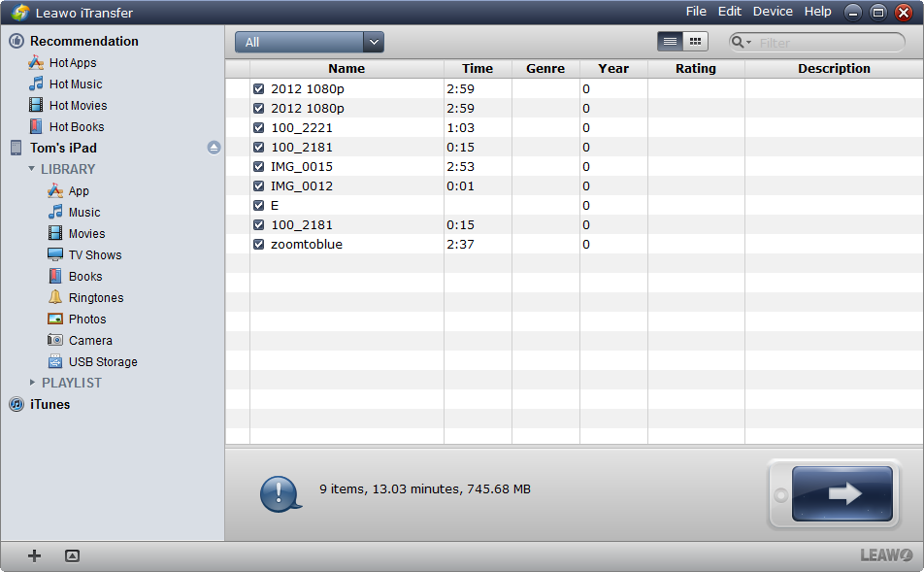Sort by the Year column header

[x=613, y=68]
